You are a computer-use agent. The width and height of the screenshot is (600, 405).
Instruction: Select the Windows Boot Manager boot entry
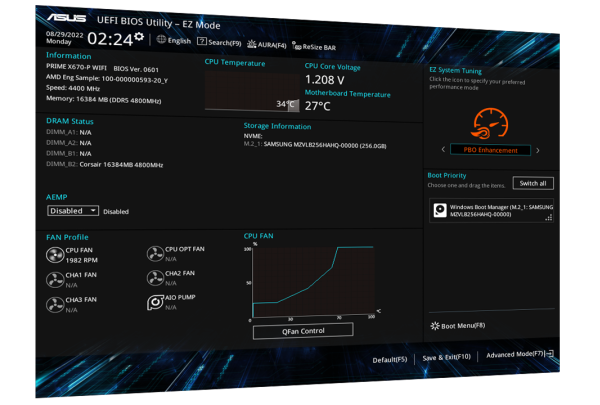[492, 210]
